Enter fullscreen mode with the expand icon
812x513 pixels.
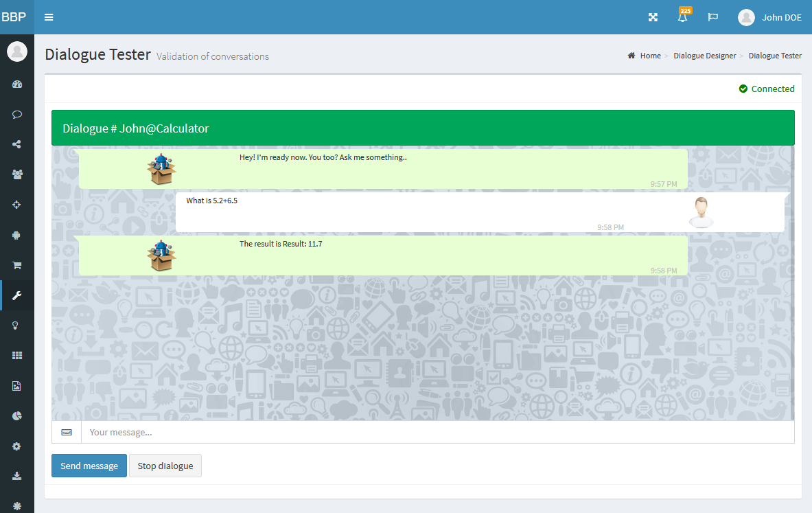653,17
